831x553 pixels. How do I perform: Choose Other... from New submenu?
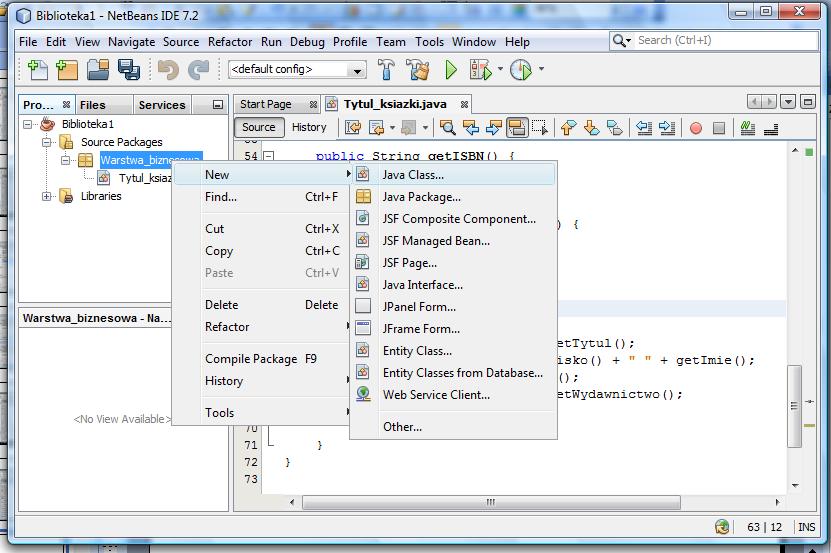454,427
